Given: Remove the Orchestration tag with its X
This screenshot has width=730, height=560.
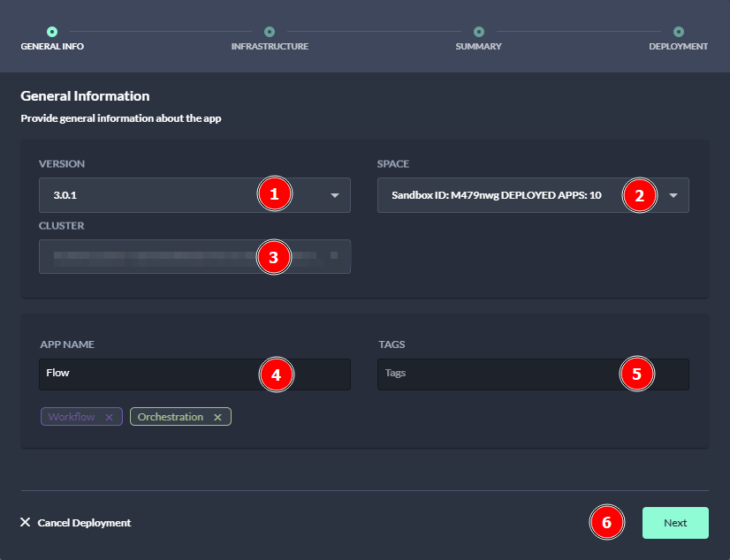Looking at the screenshot, I should pyautogui.click(x=217, y=417).
